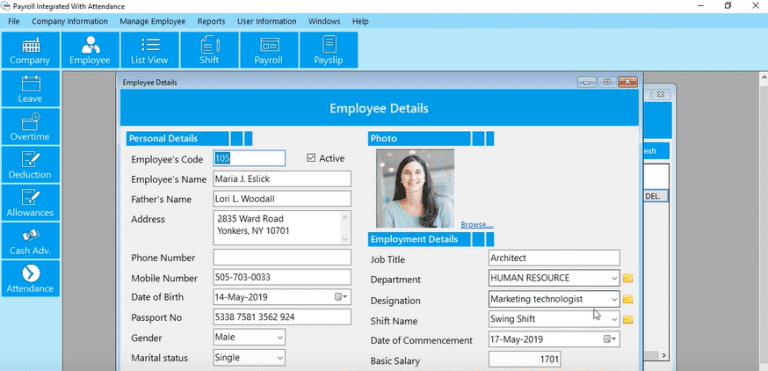Click the Father's Name field

point(282,199)
